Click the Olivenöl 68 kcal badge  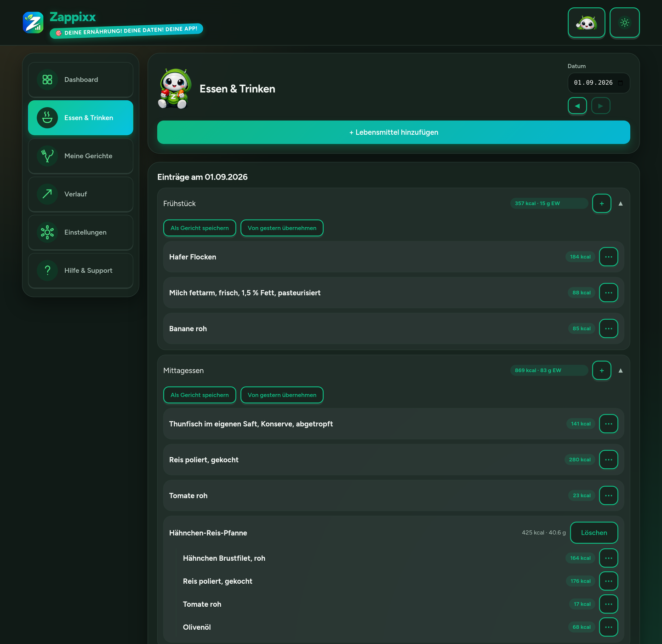click(582, 627)
